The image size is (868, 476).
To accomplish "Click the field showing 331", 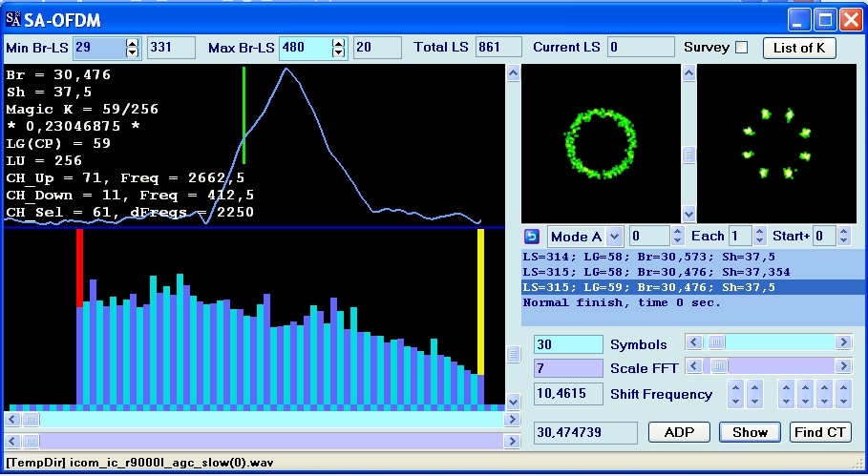I will (x=171, y=48).
